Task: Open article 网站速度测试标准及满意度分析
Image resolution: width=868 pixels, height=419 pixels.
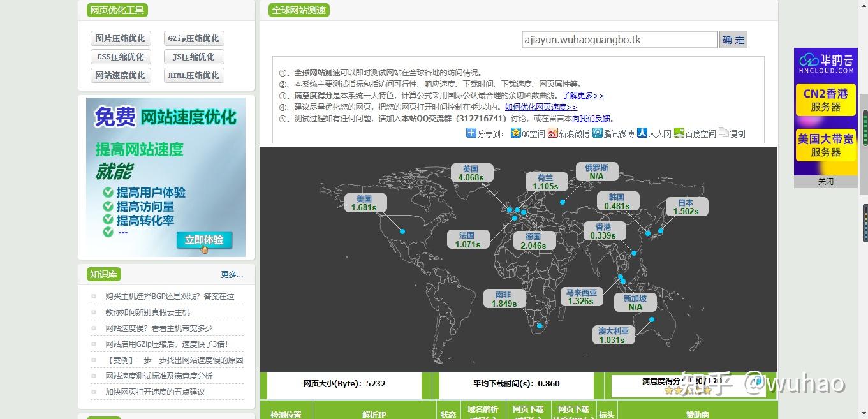Action: pos(159,376)
